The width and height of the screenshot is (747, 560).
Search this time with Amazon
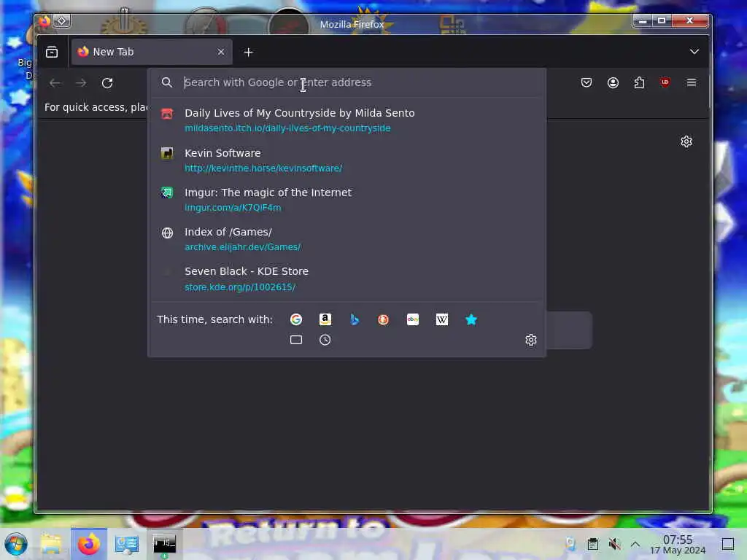pos(325,319)
